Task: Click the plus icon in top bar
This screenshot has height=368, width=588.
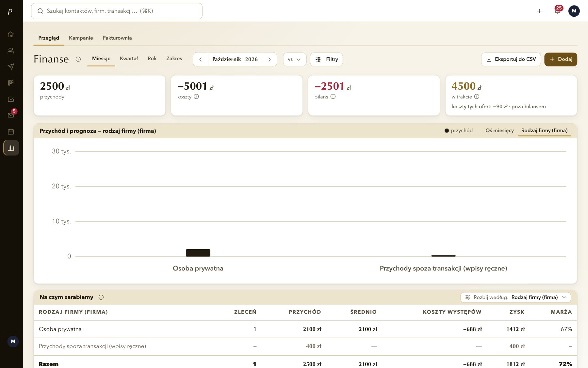Action: [539, 11]
